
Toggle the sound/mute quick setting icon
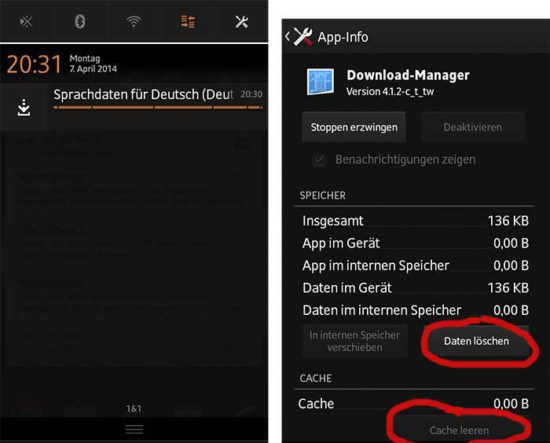tap(26, 22)
